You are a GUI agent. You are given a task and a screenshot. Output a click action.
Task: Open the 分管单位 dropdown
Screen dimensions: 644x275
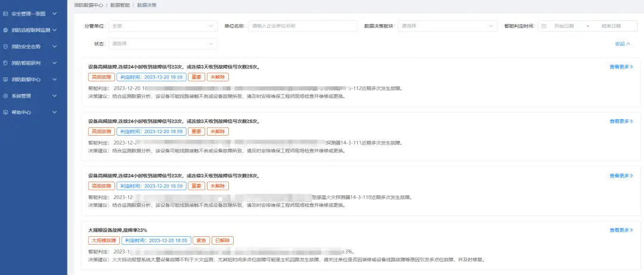162,26
